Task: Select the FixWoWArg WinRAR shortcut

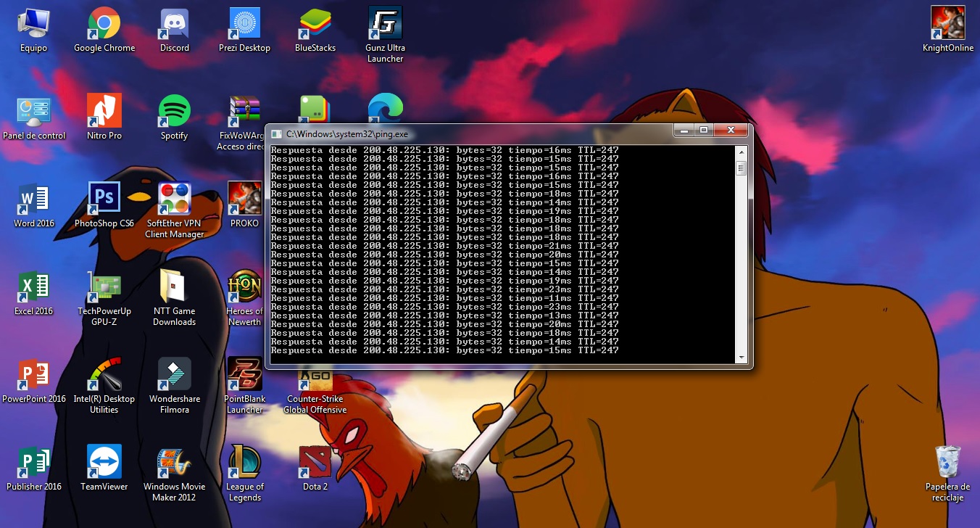Action: (x=243, y=122)
